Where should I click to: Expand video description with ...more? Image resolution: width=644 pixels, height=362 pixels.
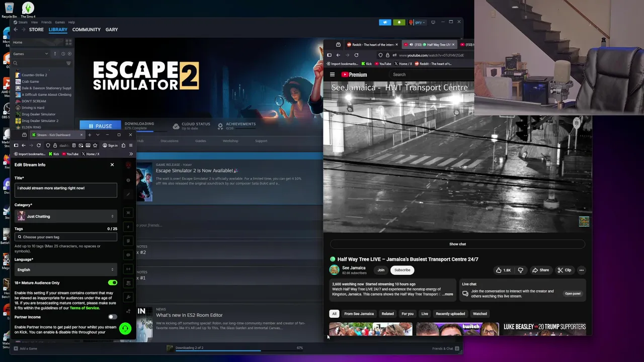point(447,294)
